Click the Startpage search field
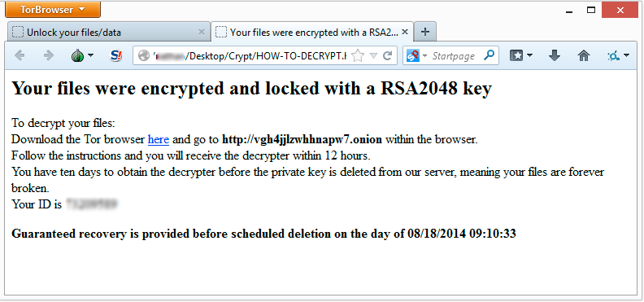The image size is (644, 302). tap(454, 56)
